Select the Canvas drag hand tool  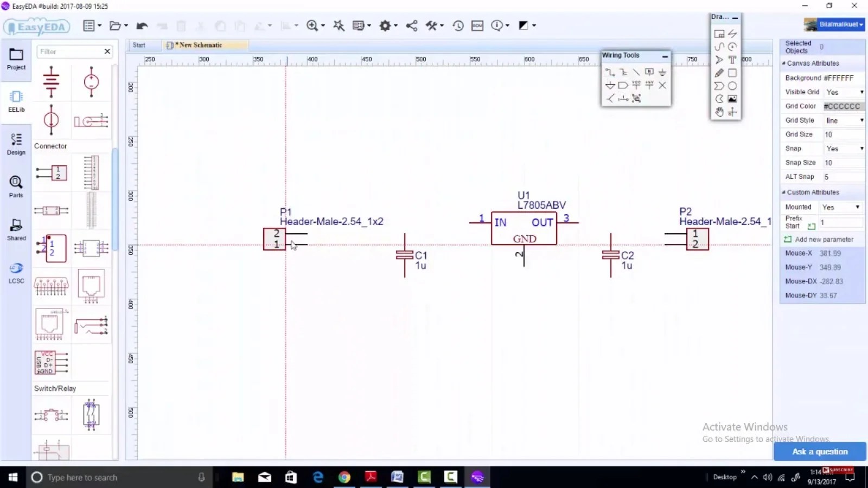click(x=719, y=111)
